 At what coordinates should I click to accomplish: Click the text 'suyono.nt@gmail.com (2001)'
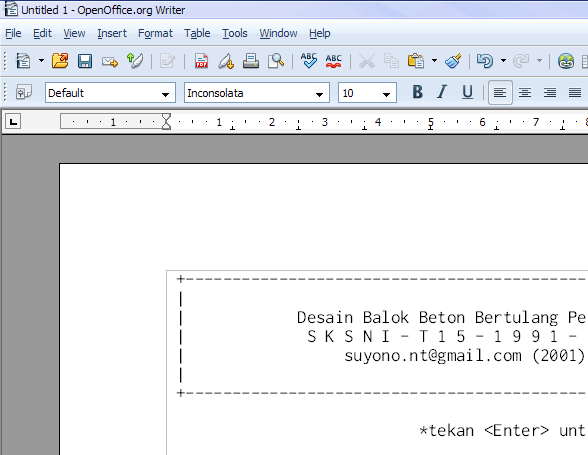(465, 356)
